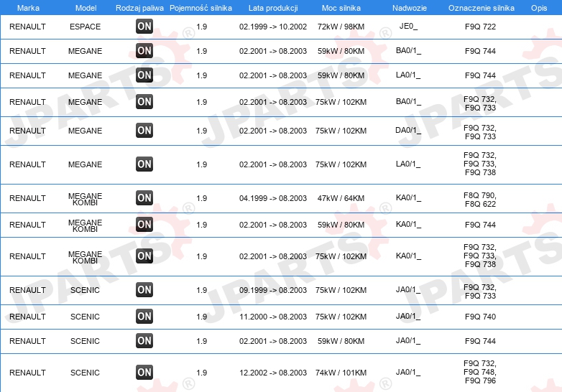Click the Lata produkcji column header

point(273,8)
